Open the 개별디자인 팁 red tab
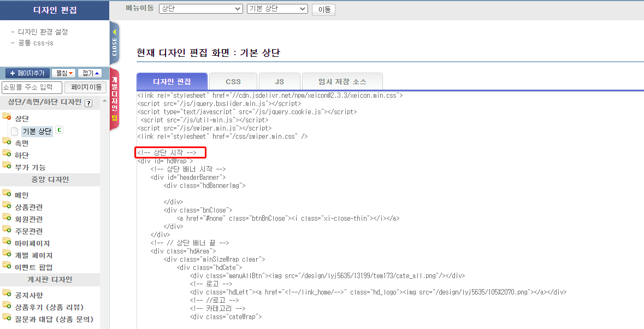Image resolution: width=644 pixels, height=329 pixels. [114, 99]
